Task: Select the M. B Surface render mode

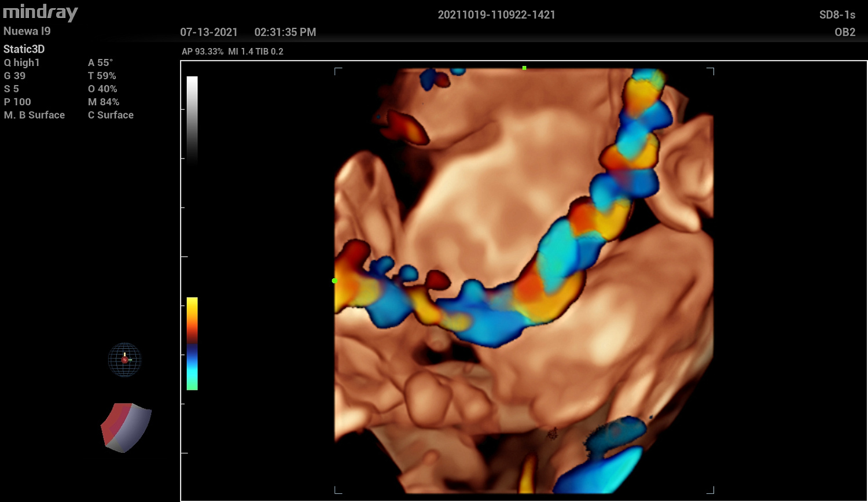Action: [34, 115]
